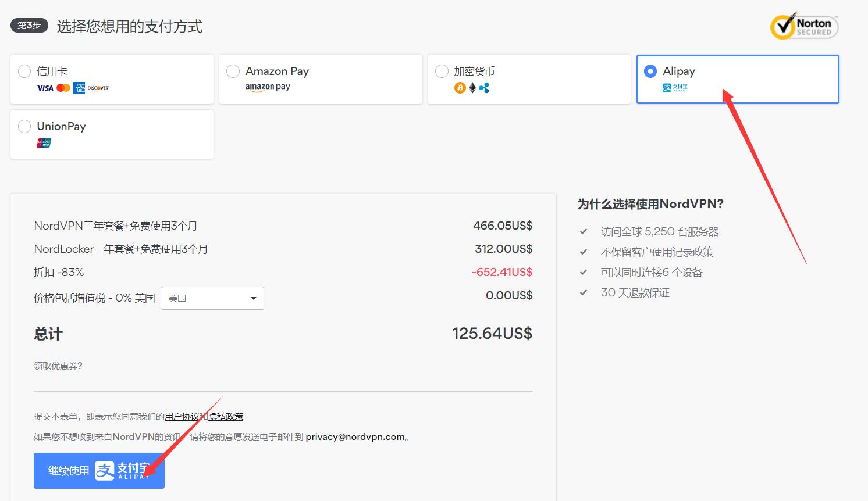This screenshot has height=501, width=868.
Task: Select the Alipay payment option card
Action: pos(737,79)
